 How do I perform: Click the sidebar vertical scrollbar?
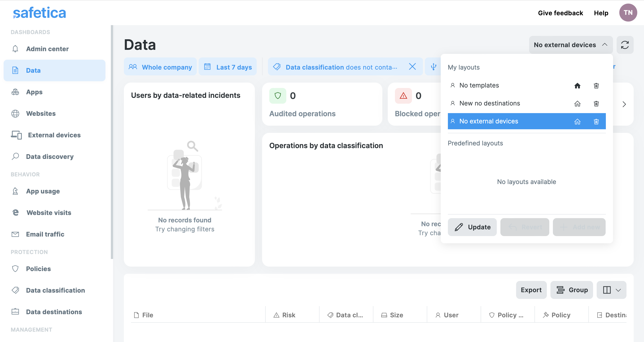click(x=112, y=142)
